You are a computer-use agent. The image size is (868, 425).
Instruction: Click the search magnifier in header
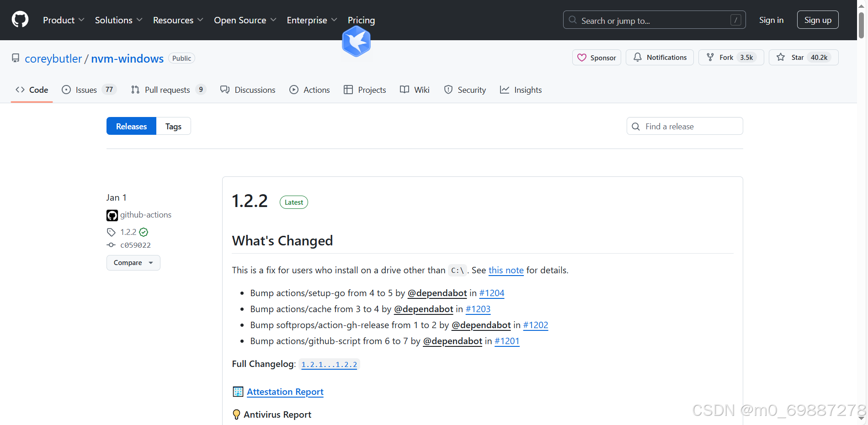click(x=573, y=20)
